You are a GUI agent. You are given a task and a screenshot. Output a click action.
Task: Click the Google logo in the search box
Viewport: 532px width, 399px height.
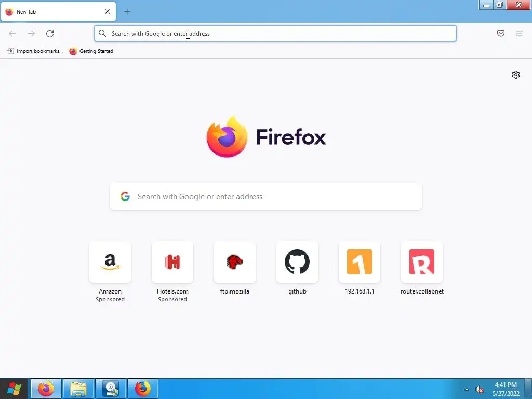click(125, 196)
